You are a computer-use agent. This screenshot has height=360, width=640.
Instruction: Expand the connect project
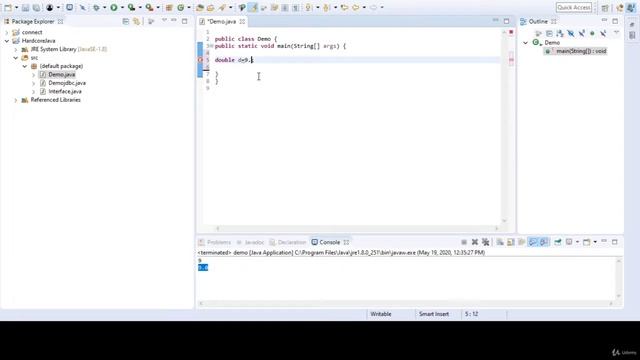point(7,32)
